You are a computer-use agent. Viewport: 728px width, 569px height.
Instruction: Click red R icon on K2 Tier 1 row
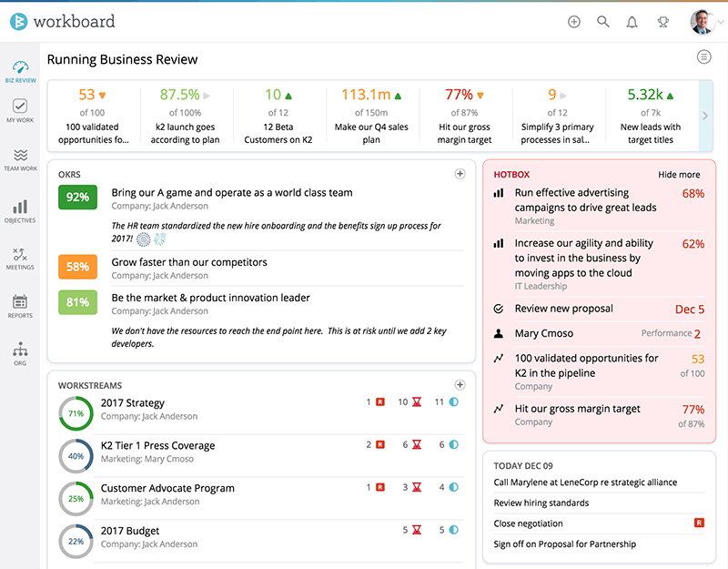380,445
